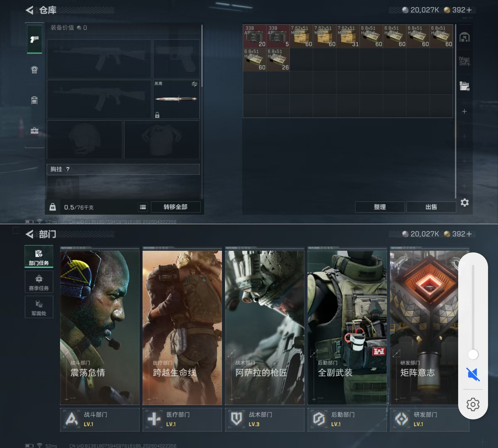Switch to 赛季任务 tab
The width and height of the screenshot is (498, 448).
click(x=39, y=282)
